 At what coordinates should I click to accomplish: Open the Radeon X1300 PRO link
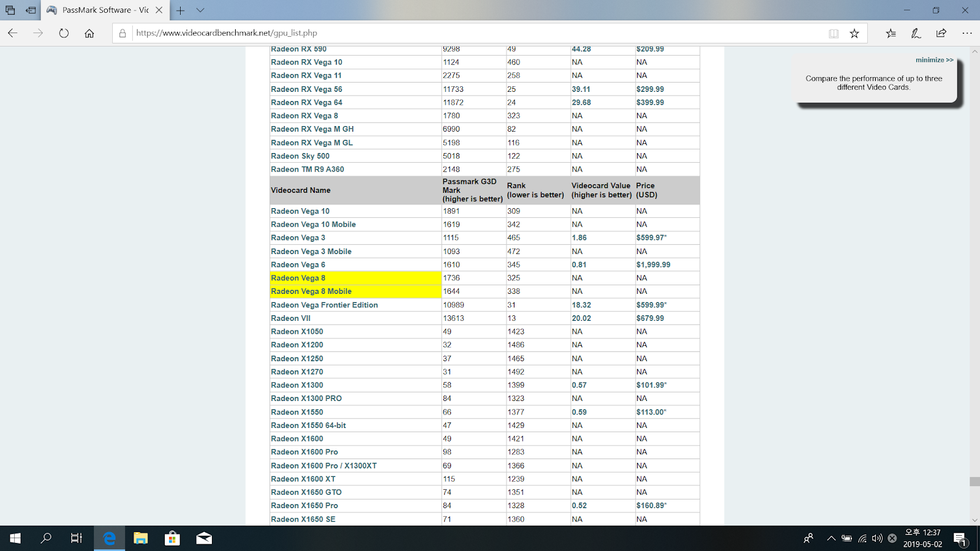(x=306, y=399)
